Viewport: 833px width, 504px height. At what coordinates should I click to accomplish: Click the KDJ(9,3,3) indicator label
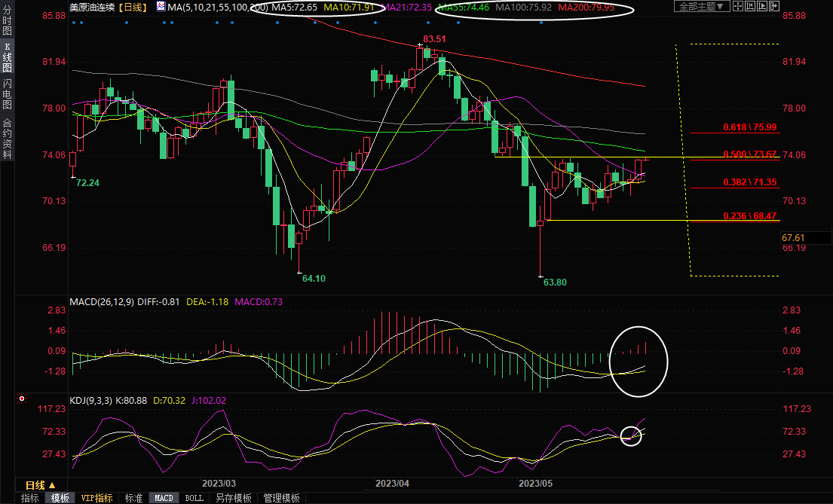pos(91,401)
